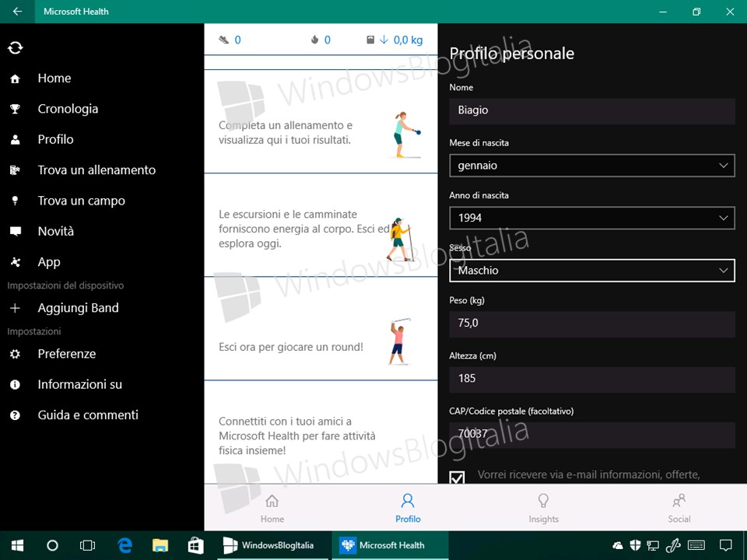This screenshot has width=747, height=560.
Task: Click the Informazioni su info icon
Action: (x=16, y=384)
